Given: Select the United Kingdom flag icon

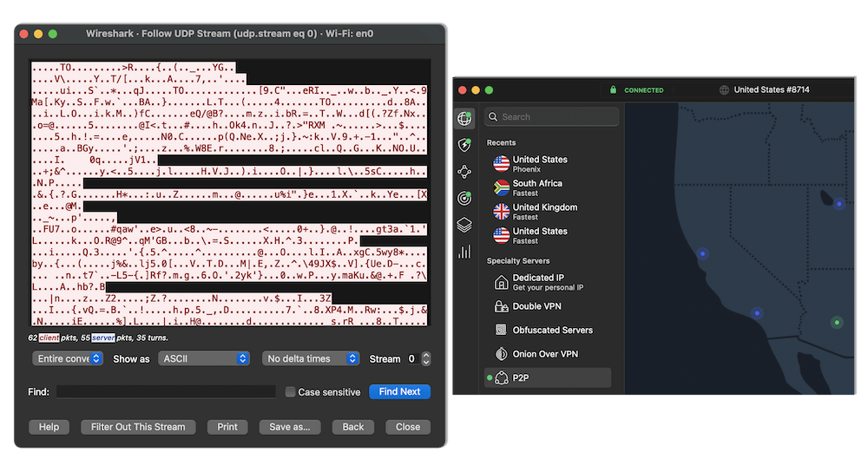Looking at the screenshot, I should [502, 212].
